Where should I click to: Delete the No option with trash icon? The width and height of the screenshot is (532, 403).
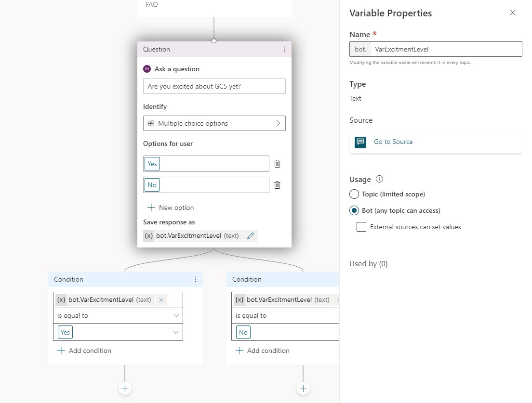pos(277,185)
